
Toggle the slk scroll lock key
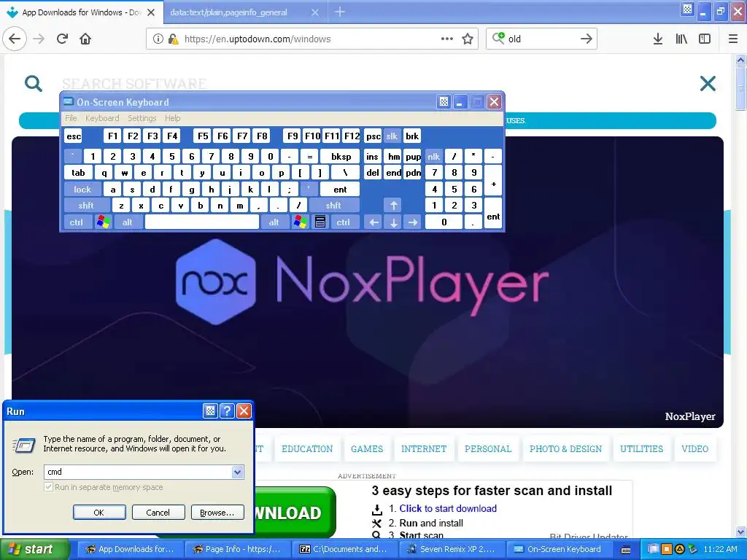(x=392, y=136)
